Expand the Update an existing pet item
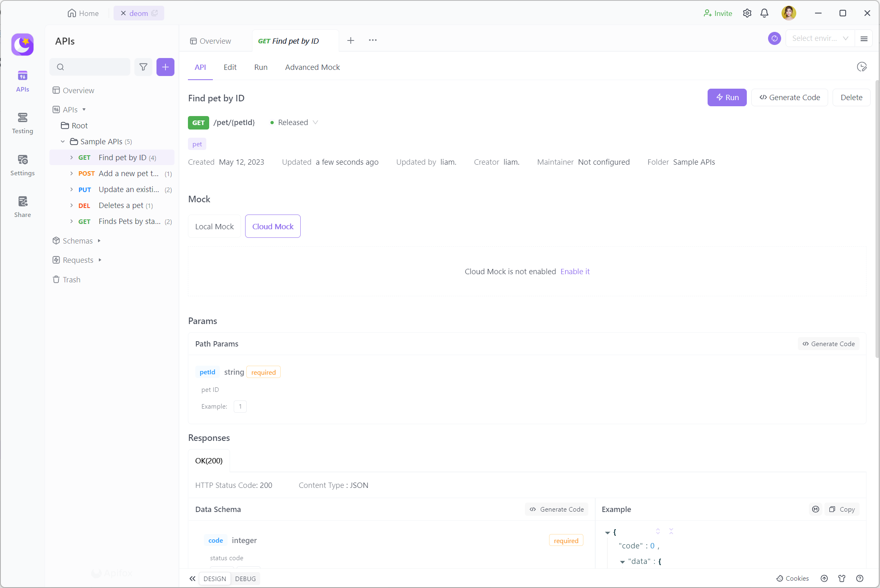Screen dimensions: 880x588 tap(71, 189)
